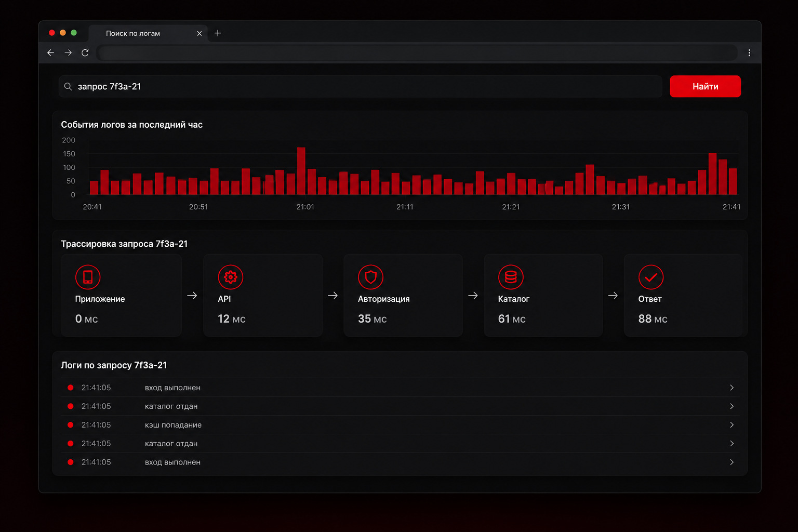Click the arrow between Авторизация and Каталог

coord(473,295)
